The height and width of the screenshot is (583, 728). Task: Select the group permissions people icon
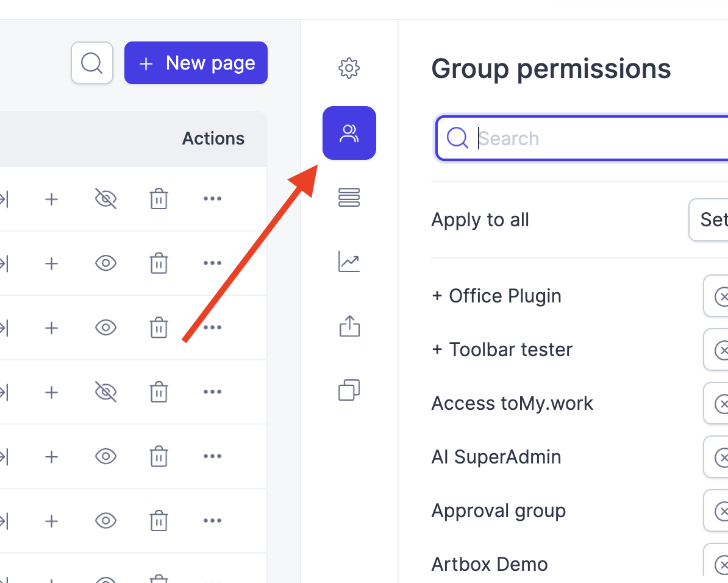[349, 133]
